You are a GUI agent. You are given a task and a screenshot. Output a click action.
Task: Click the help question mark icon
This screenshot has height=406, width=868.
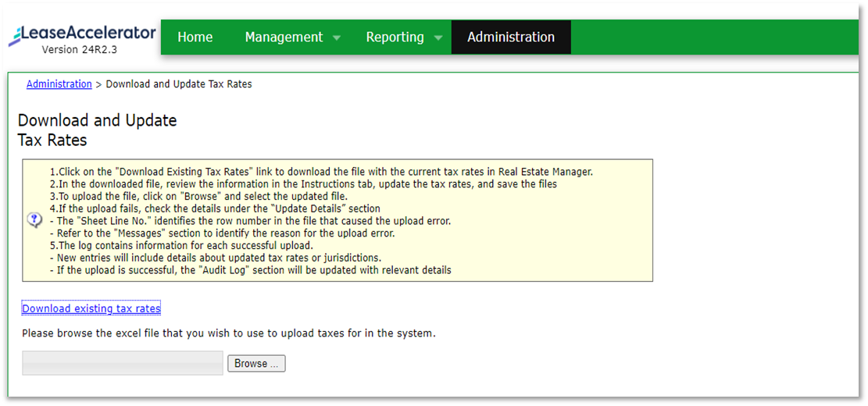point(34,220)
